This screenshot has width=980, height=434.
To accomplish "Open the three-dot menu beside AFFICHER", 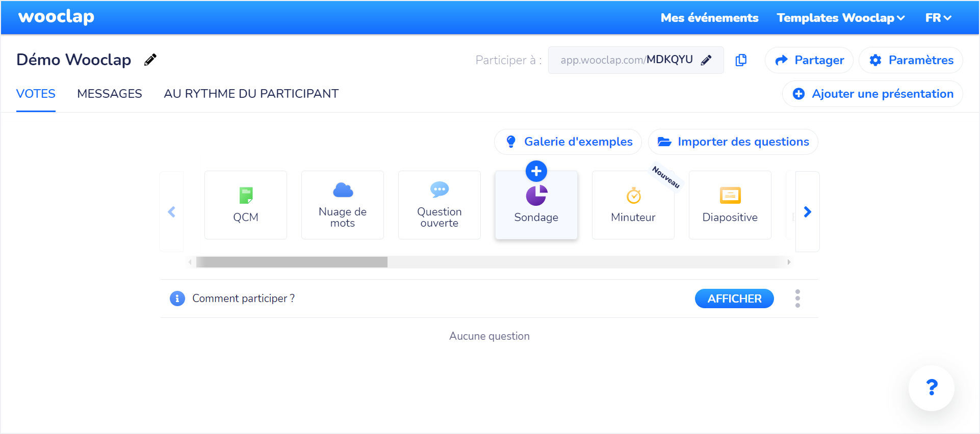I will coord(797,298).
